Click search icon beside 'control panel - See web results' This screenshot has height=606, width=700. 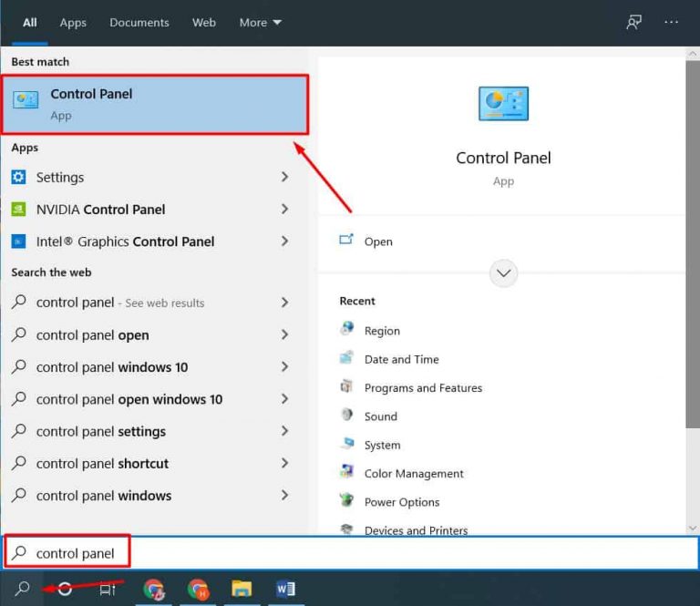[x=19, y=302]
